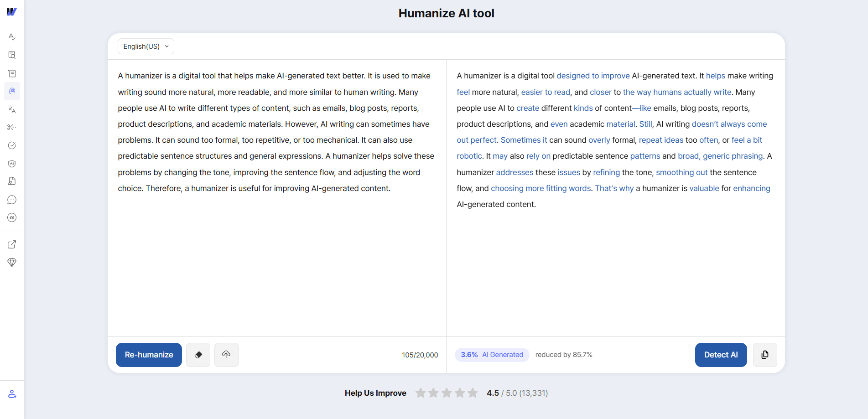Viewport: 868px width, 419px height.
Task: Click the "Help Us Improve" label
Action: pos(375,393)
